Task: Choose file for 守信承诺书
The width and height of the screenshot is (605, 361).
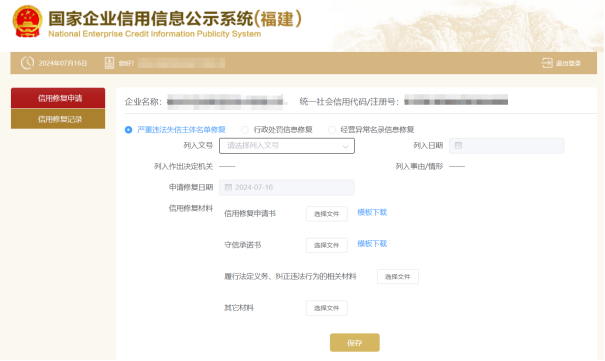Action: tap(326, 245)
